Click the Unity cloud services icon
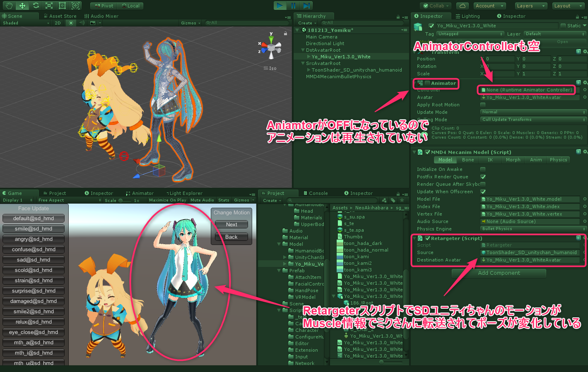Image resolution: width=588 pixels, height=372 pixels. pos(463,5)
